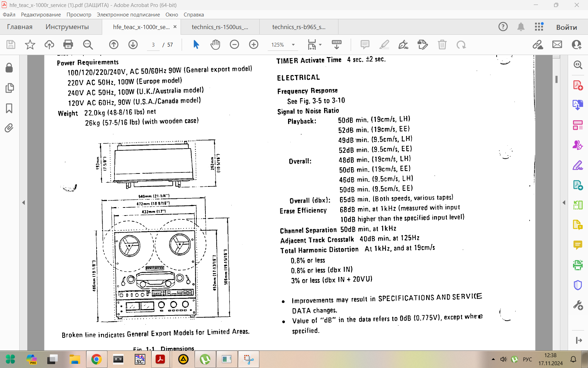Click the Войти sign-in button

click(x=566, y=27)
